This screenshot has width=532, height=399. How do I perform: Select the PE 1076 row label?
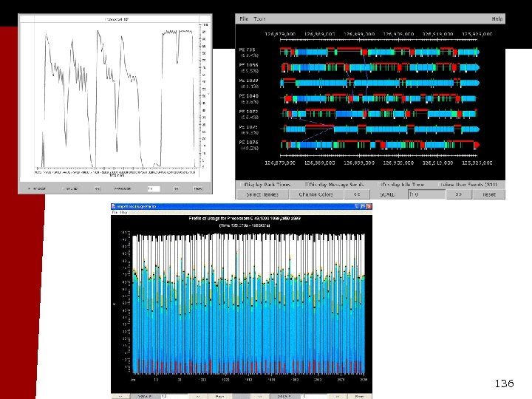[x=249, y=145]
